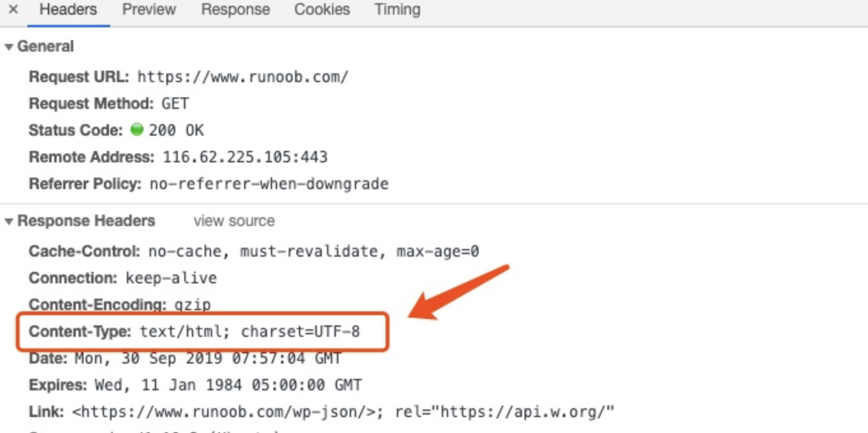This screenshot has height=433, width=868.
Task: Open the Response tab
Action: 236,10
